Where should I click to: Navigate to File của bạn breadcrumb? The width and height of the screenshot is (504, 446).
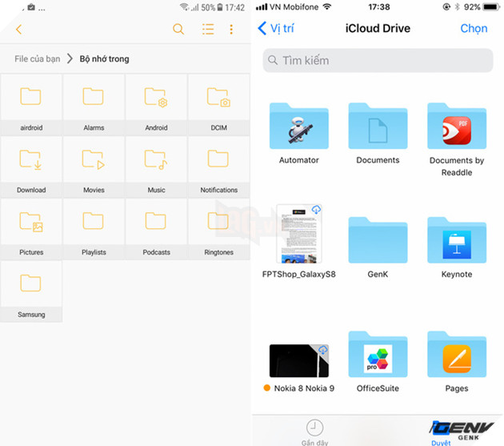pyautogui.click(x=38, y=59)
